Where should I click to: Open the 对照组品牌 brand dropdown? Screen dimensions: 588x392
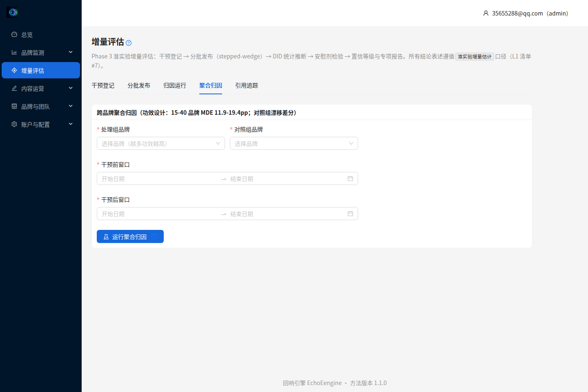[x=294, y=143]
